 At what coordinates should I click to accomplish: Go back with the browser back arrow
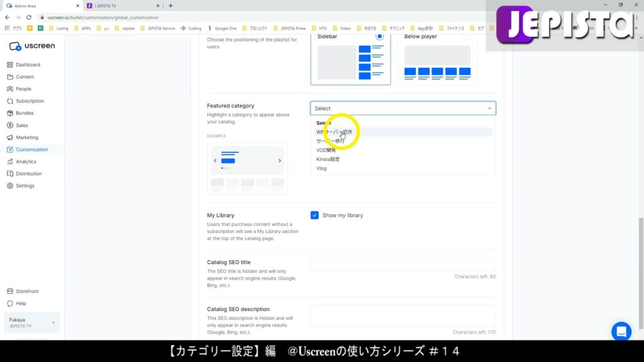[8, 18]
